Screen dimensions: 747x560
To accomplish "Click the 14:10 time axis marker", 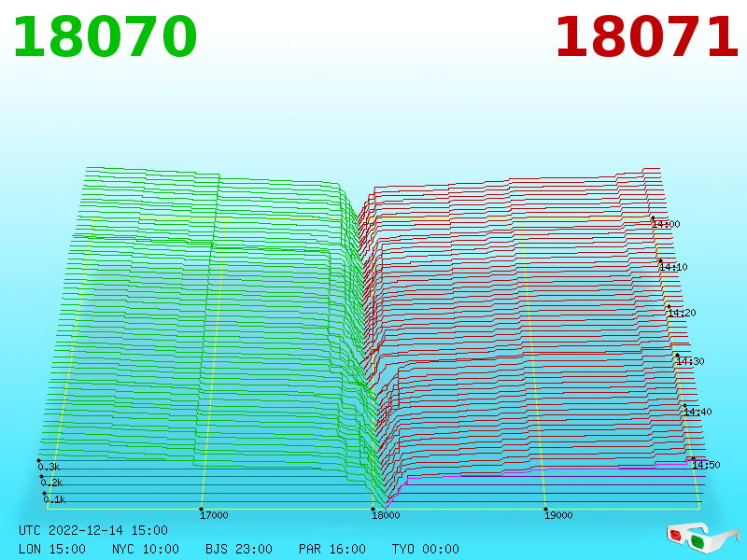I will (x=673, y=267).
